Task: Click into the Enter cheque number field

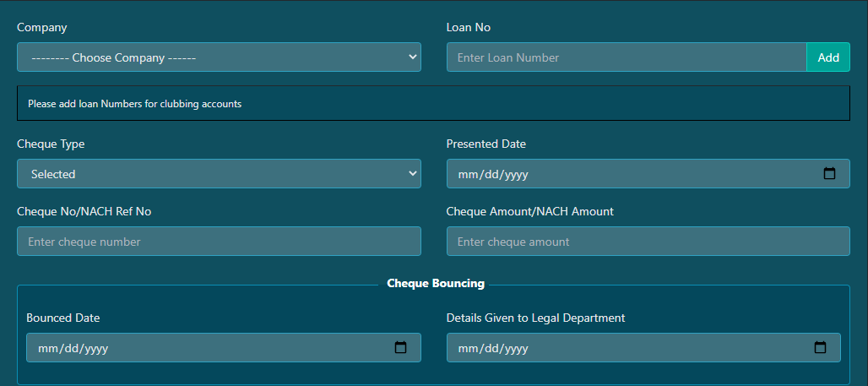Action: coord(220,241)
